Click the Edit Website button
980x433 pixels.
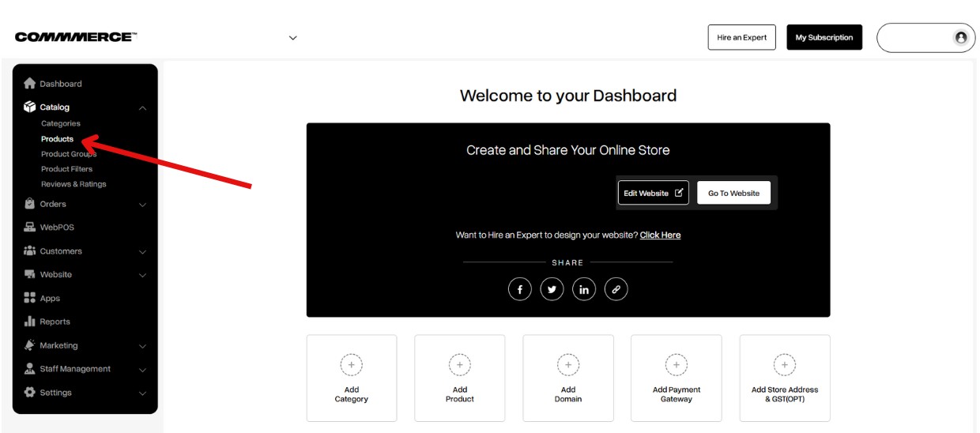[x=653, y=193]
